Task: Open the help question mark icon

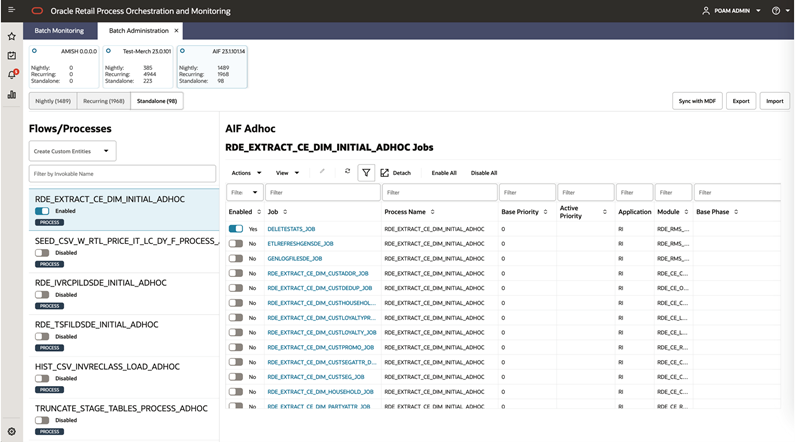Action: [x=776, y=11]
